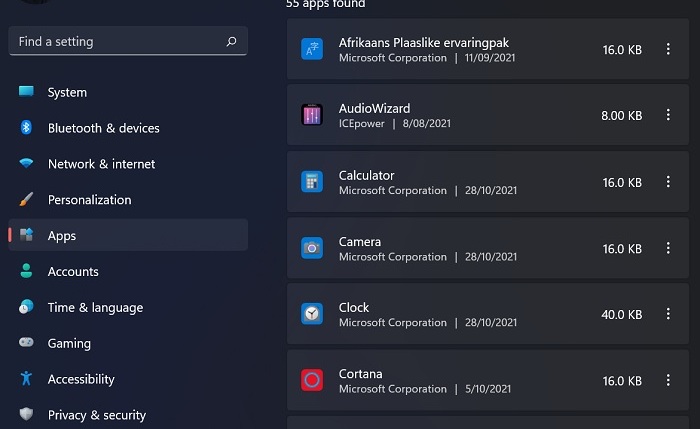This screenshot has height=429, width=700.
Task: Click the 28/10/2021 date under Clock
Action: coord(491,322)
